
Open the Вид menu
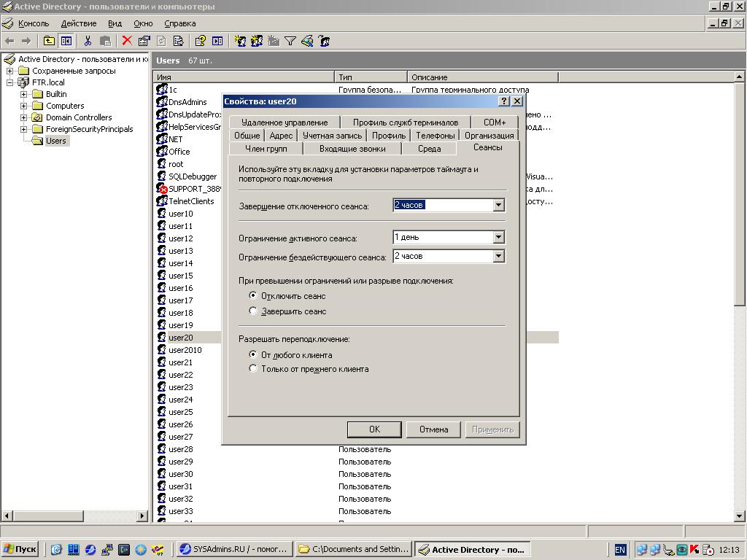point(115,23)
